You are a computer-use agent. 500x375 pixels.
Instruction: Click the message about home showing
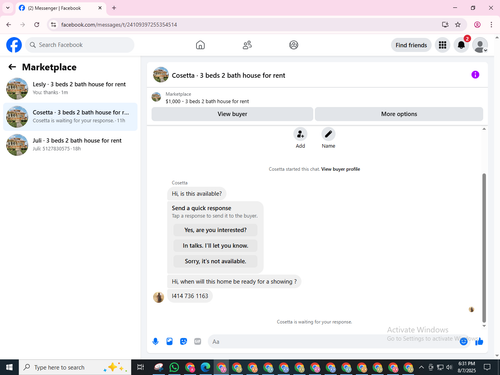tap(234, 282)
